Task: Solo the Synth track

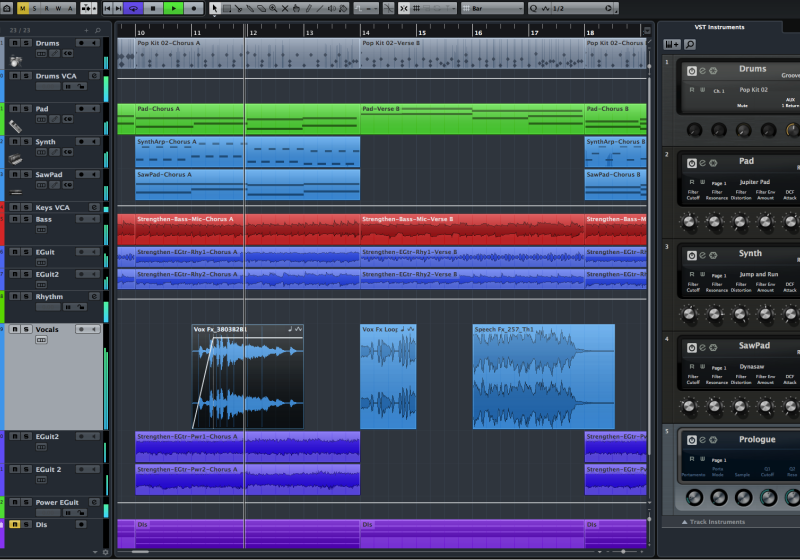Action: [25, 142]
